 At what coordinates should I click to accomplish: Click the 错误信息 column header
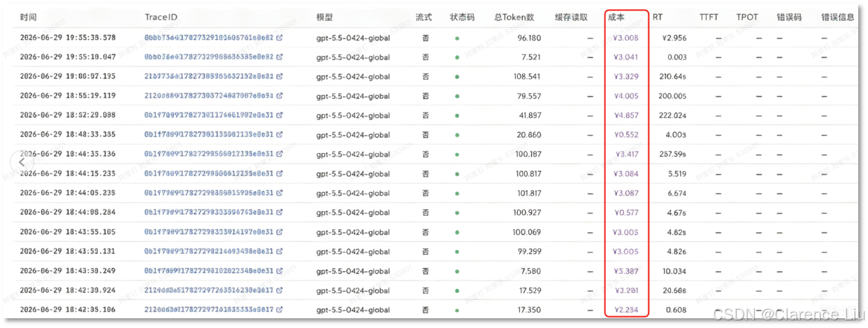837,17
